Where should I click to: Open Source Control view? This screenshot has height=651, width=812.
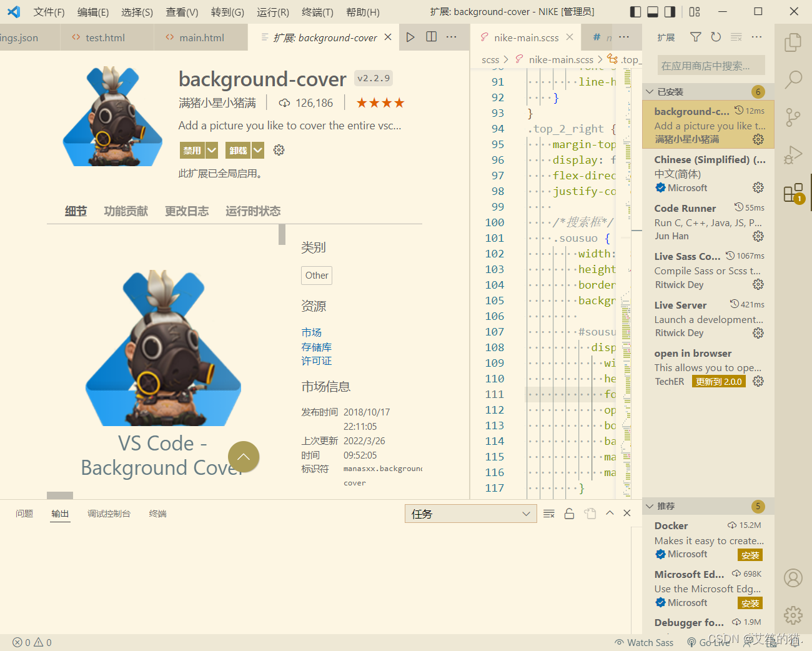793,117
